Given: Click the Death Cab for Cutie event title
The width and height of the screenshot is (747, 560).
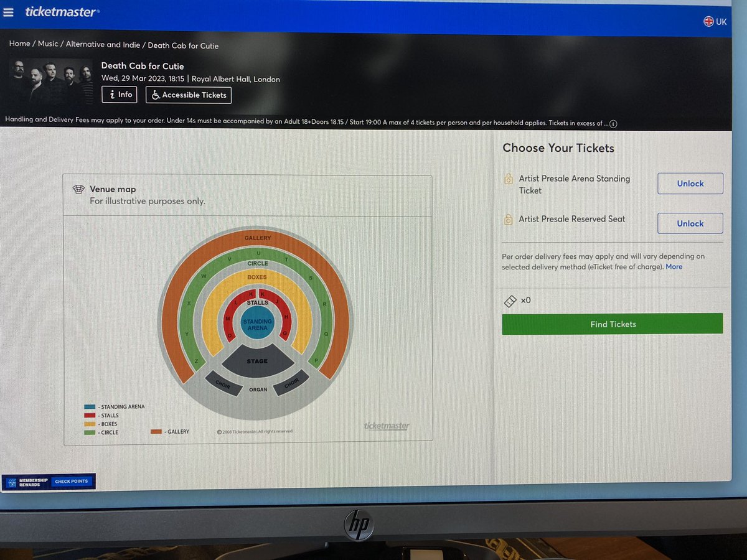Looking at the screenshot, I should [x=143, y=66].
